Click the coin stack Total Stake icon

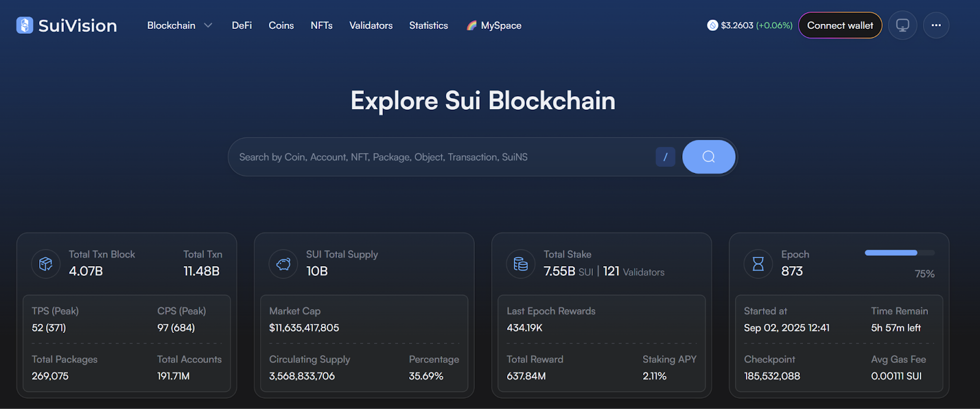pos(521,264)
